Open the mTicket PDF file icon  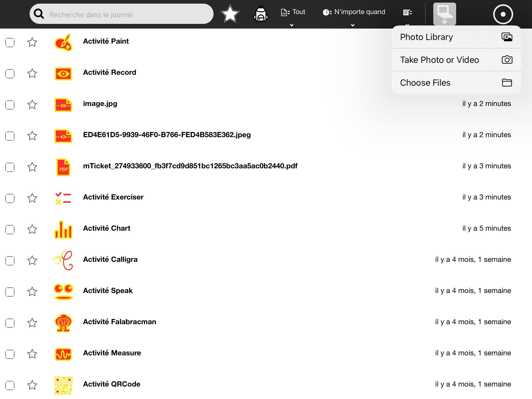63,167
